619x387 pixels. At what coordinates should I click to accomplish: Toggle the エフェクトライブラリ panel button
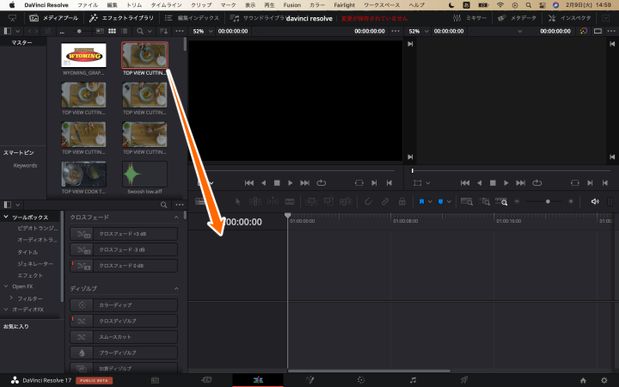pos(121,18)
